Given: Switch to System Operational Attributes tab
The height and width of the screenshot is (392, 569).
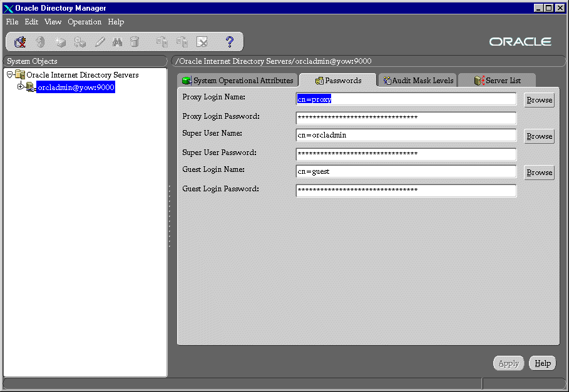Looking at the screenshot, I should (x=237, y=81).
